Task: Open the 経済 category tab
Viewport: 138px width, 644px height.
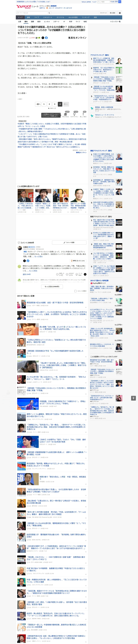Action: (39, 21)
